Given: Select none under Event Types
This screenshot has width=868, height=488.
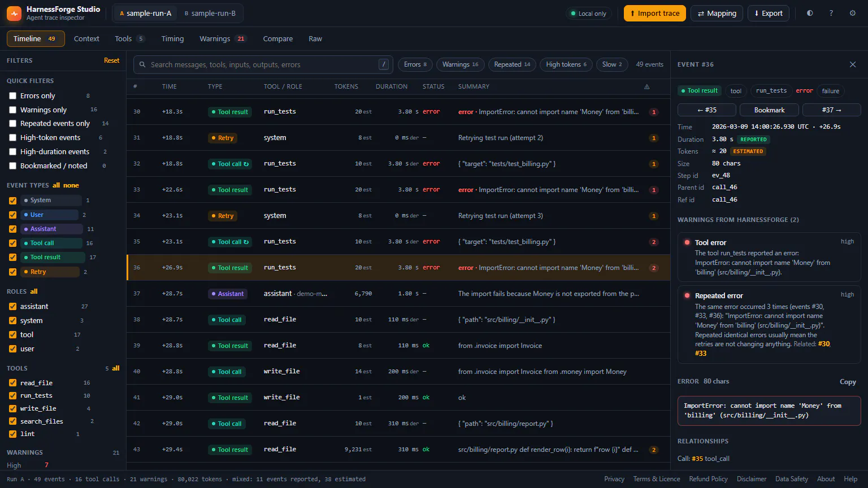Looking at the screenshot, I should (x=71, y=185).
